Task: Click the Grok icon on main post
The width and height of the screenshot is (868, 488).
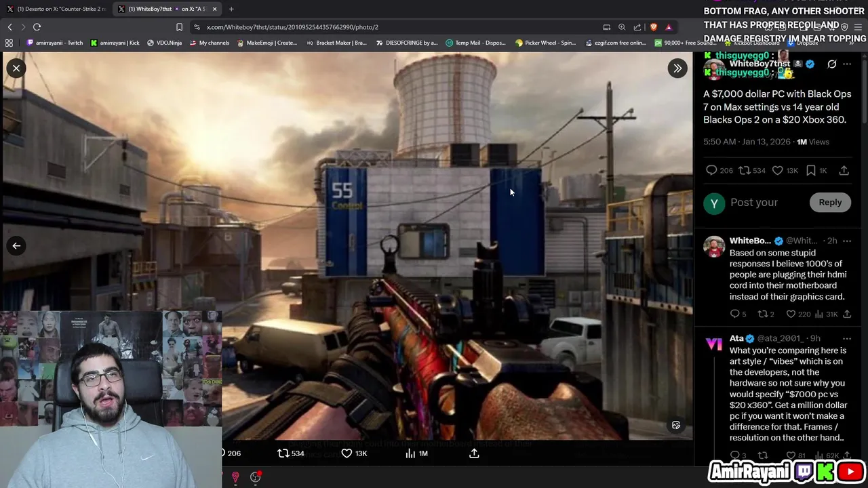Action: (x=831, y=64)
